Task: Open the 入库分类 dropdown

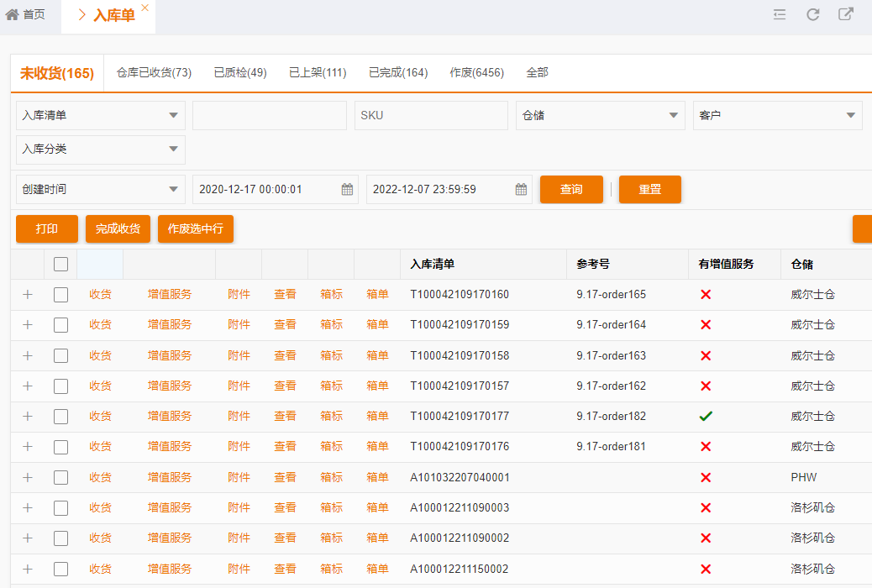Action: 101,149
